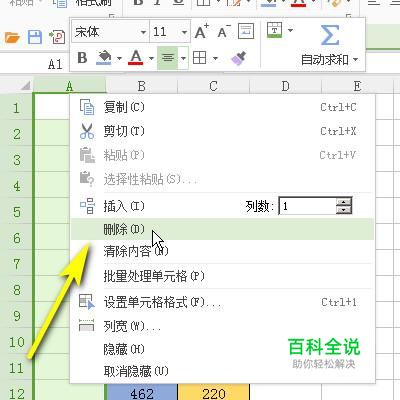Select row header 5
Image resolution: width=400 pixels, height=400 pixels.
(x=16, y=212)
